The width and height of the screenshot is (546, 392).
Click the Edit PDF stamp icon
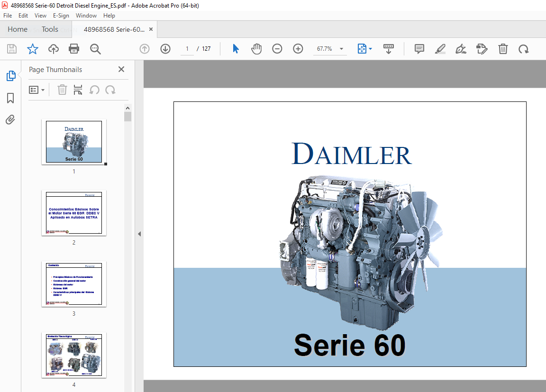[x=482, y=49]
